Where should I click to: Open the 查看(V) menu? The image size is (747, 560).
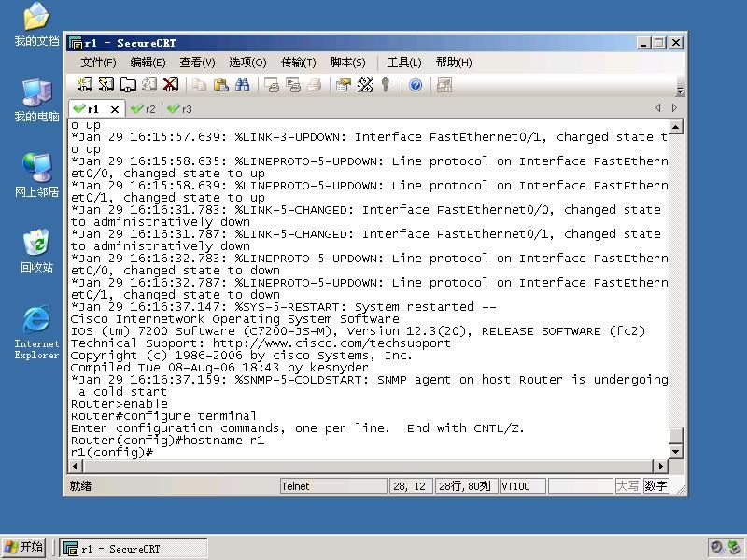pyautogui.click(x=197, y=63)
